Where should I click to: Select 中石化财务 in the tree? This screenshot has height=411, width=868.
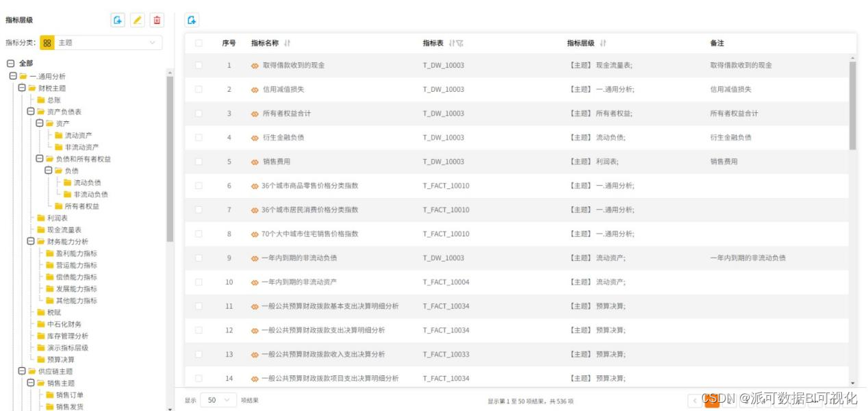(64, 324)
